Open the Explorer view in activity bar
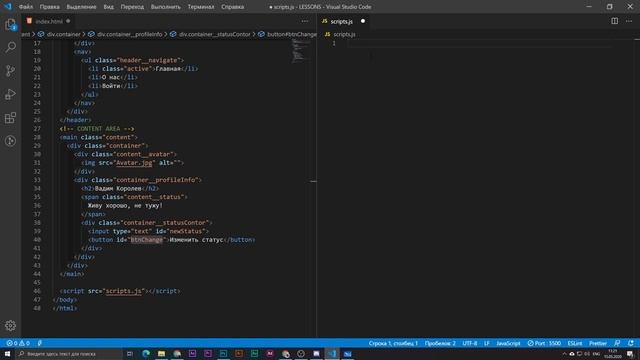 (11, 25)
